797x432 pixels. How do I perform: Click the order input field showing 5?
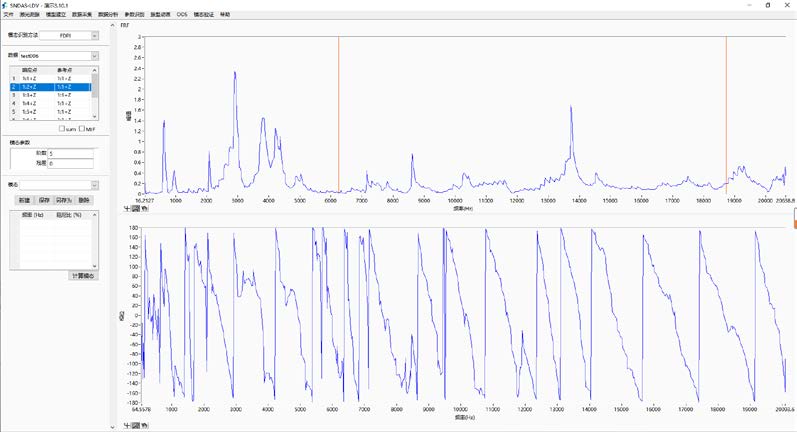(x=70, y=153)
